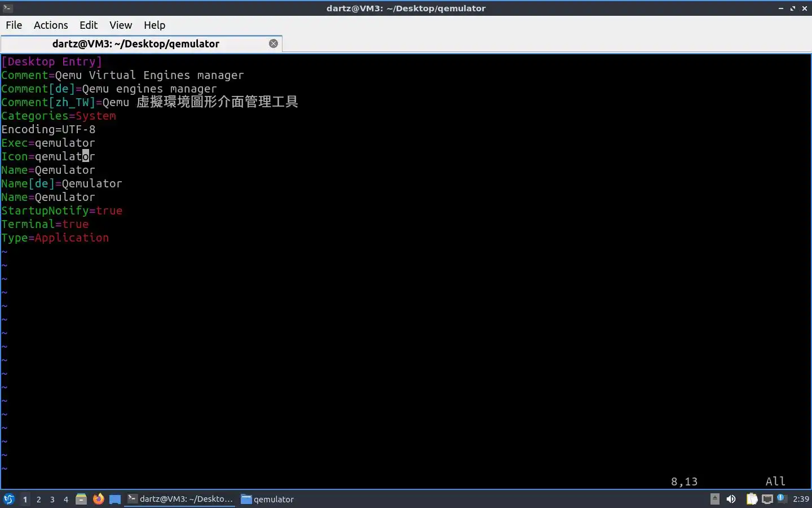Click the volume speaker tray icon

click(731, 499)
